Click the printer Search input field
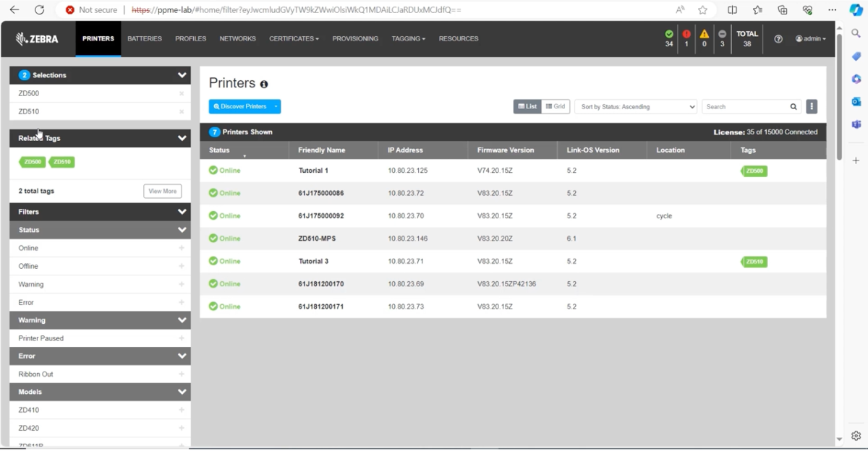 click(x=744, y=107)
